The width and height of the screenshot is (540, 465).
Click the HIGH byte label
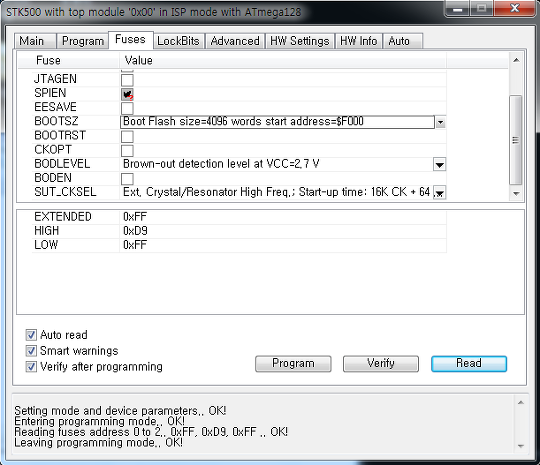point(46,231)
